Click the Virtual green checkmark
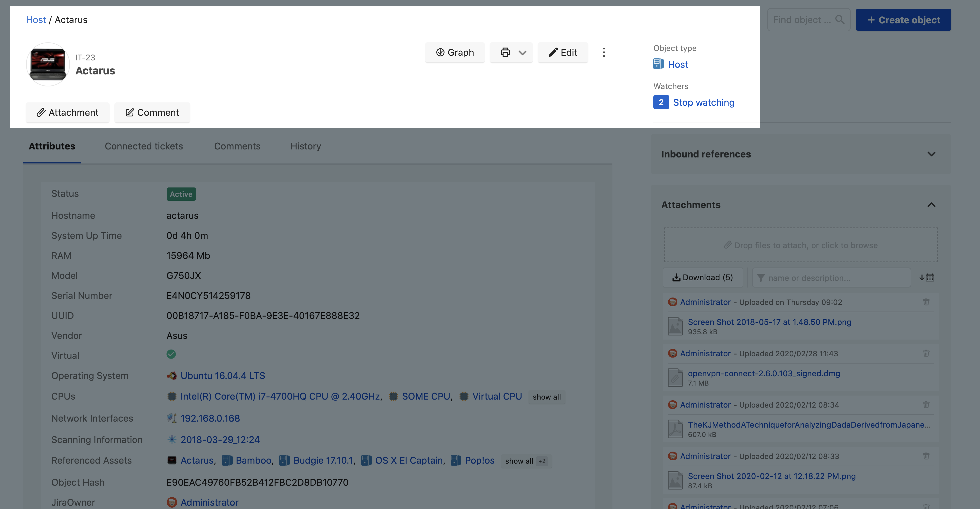 coord(171,355)
